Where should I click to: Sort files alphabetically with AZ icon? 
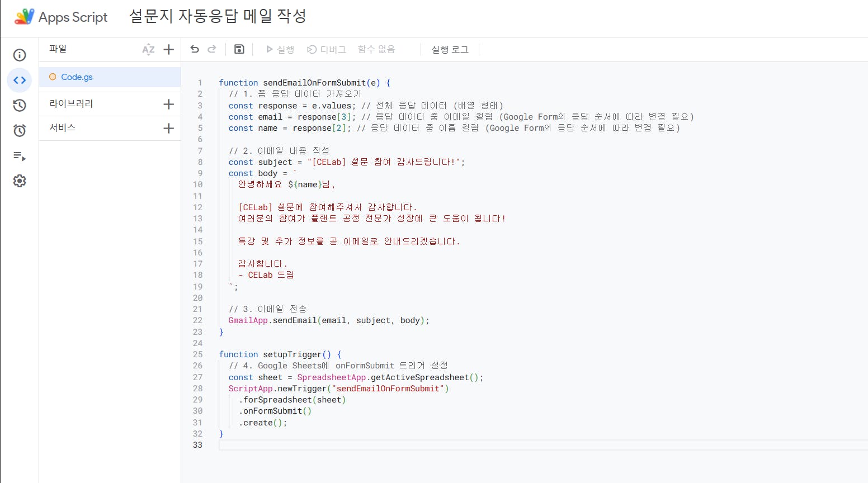pyautogui.click(x=148, y=49)
